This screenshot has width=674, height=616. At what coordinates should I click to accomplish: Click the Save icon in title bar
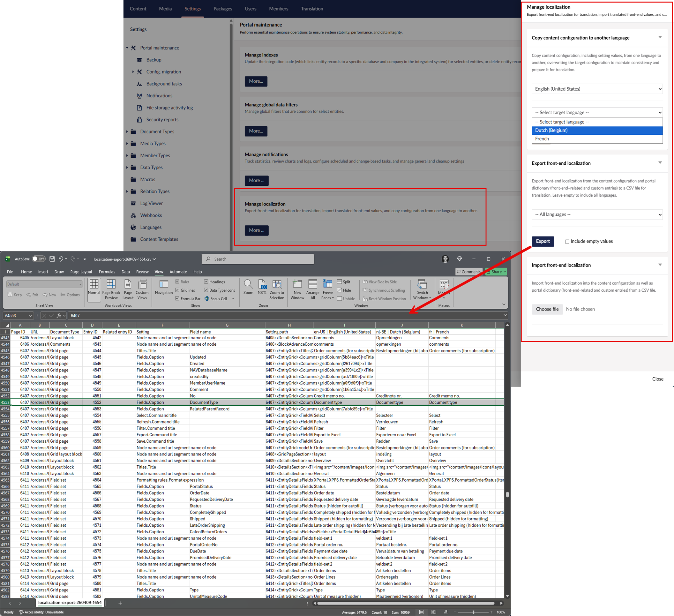(x=52, y=259)
